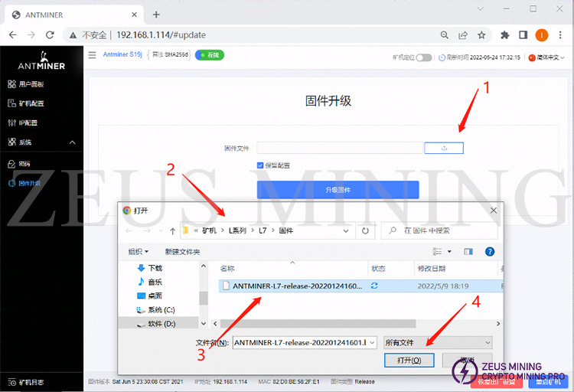
Task: Open the browser zoom magnifier icon
Action: pyautogui.click(x=445, y=34)
